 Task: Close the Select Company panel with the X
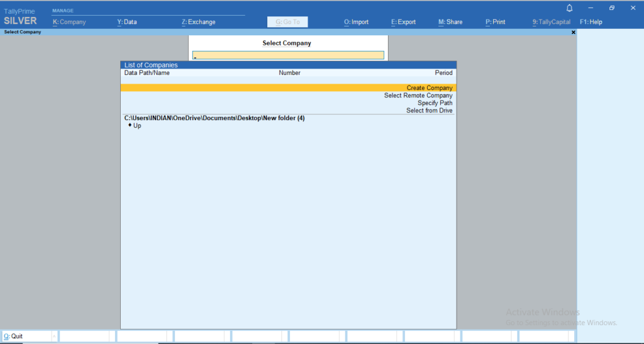pos(573,32)
